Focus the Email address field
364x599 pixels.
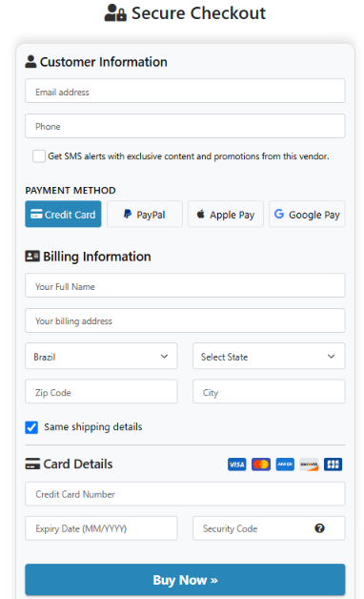(x=185, y=91)
